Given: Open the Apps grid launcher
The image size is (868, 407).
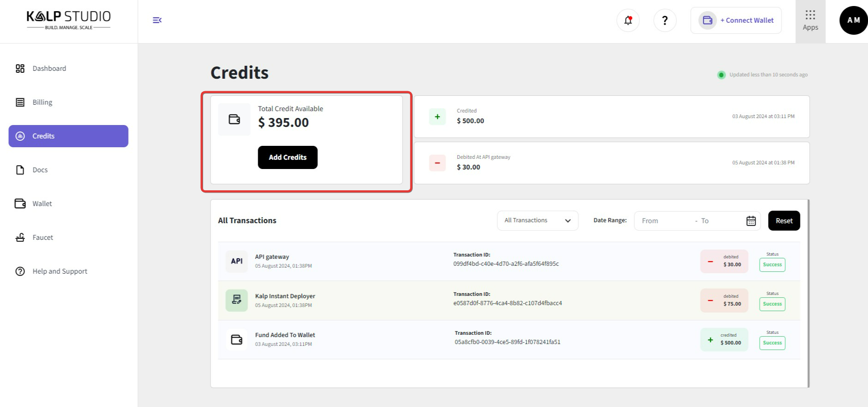Looking at the screenshot, I should click(810, 21).
